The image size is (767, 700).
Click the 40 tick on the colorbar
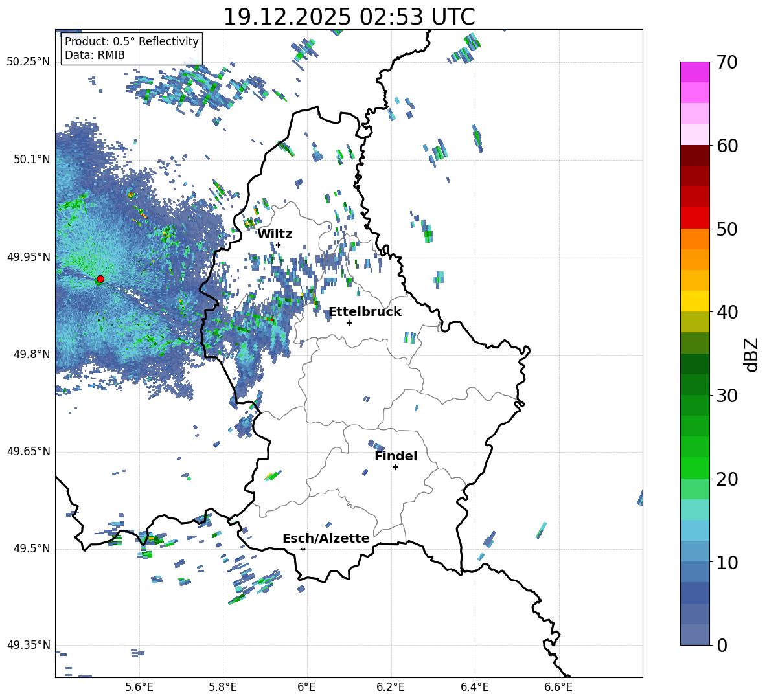pyautogui.click(x=727, y=312)
